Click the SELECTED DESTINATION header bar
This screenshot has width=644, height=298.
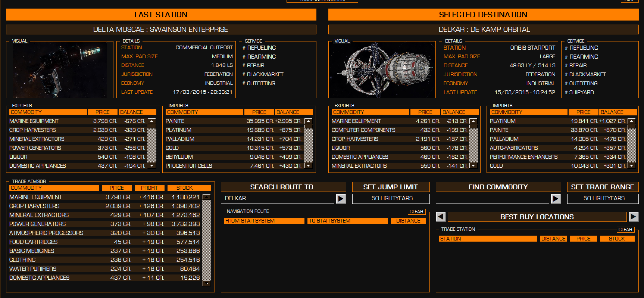[483, 15]
